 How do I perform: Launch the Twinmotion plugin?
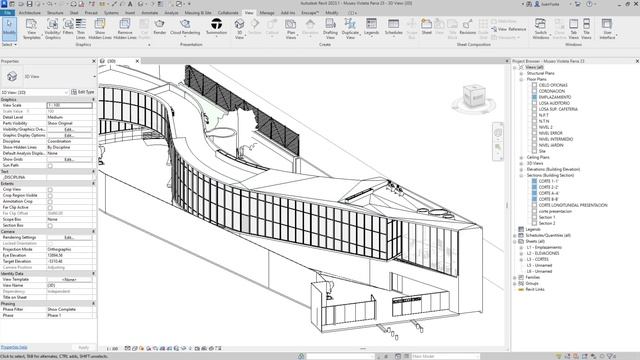pyautogui.click(x=216, y=27)
